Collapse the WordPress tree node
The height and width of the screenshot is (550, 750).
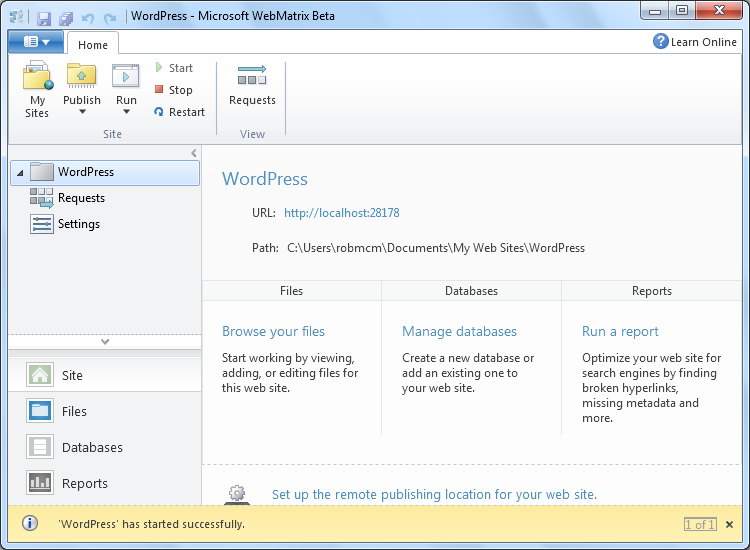(20, 173)
